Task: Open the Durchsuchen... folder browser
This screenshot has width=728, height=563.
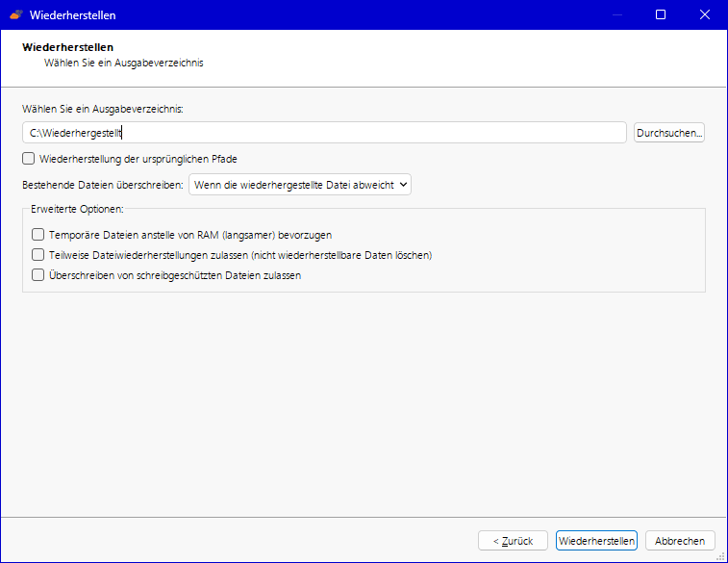Action: pyautogui.click(x=669, y=133)
